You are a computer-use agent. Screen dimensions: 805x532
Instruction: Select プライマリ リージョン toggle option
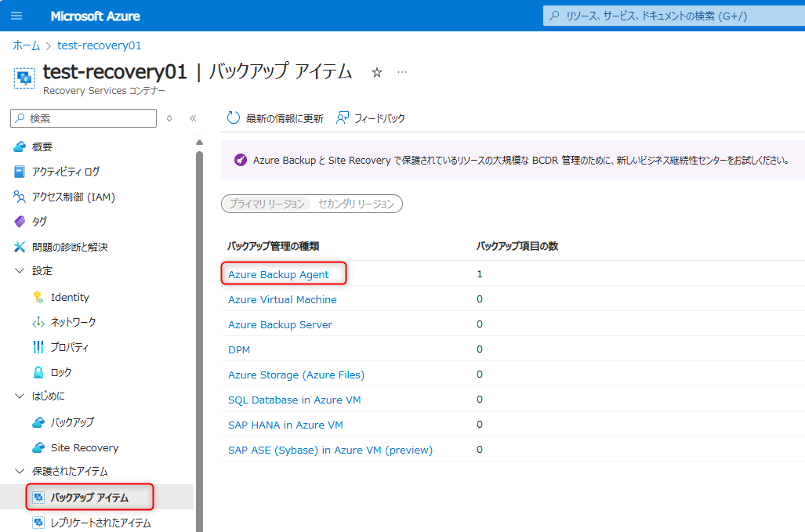click(x=267, y=204)
